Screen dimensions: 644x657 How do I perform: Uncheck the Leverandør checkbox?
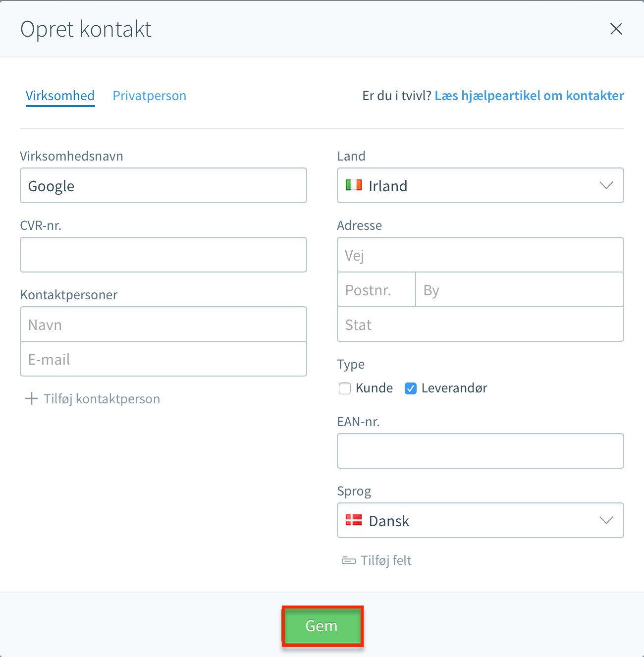click(x=411, y=388)
